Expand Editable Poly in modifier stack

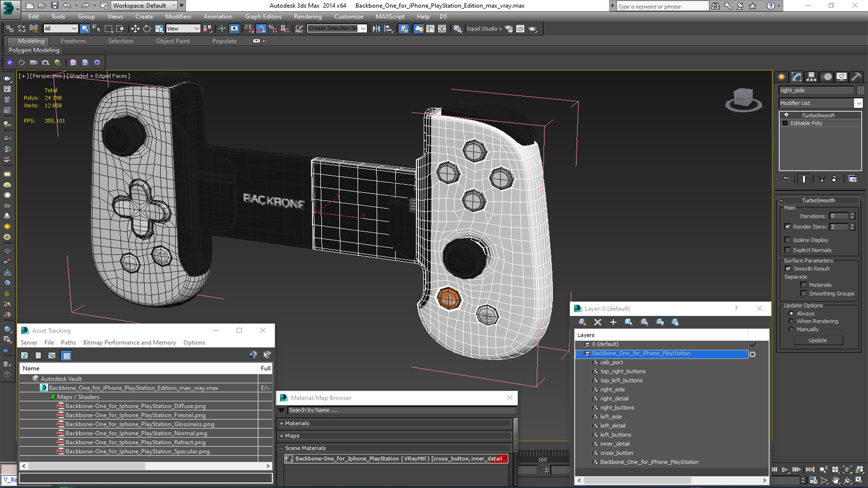(785, 123)
